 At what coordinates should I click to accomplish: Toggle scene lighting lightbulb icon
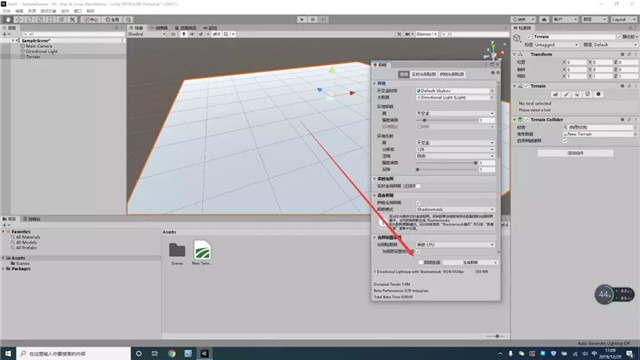184,34
